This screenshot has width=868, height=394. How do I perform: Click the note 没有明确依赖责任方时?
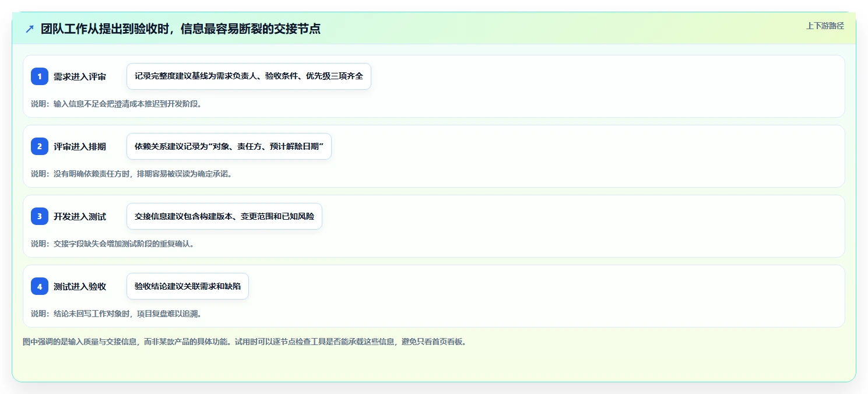(131, 174)
